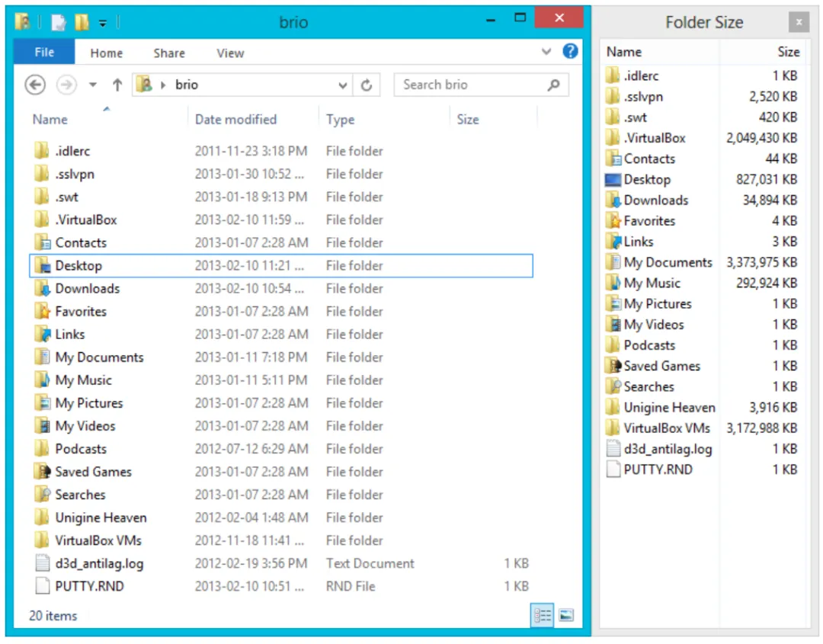Click the 20 items status text
The image size is (823, 644).
[53, 616]
